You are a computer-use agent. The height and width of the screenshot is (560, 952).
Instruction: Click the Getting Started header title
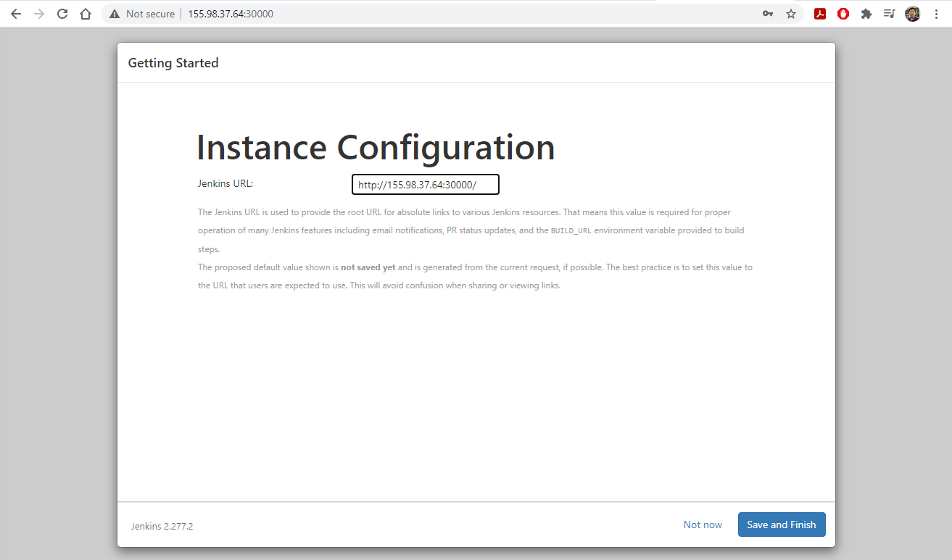[173, 63]
